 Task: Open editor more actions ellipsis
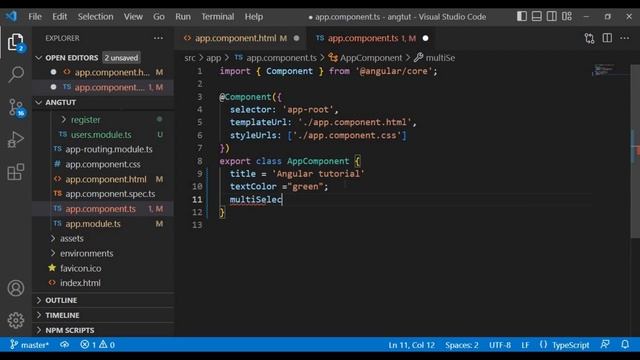[624, 38]
